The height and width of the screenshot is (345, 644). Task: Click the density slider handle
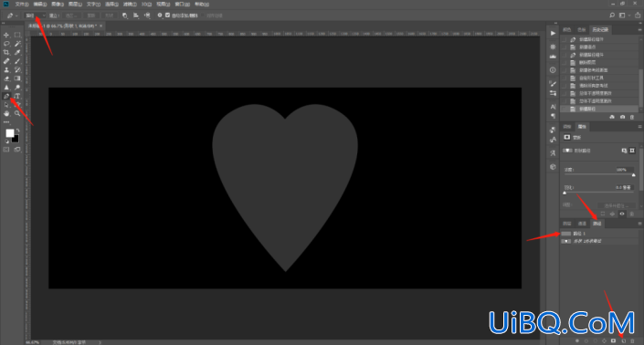(x=633, y=175)
